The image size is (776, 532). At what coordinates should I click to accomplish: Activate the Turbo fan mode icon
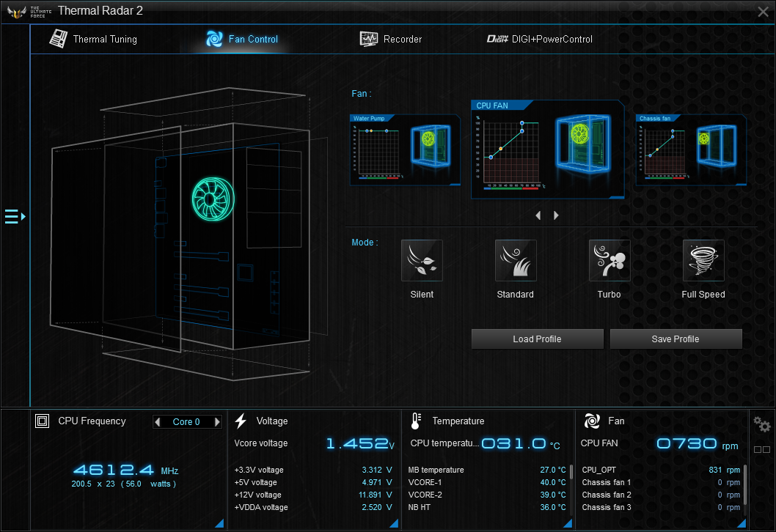(610, 261)
